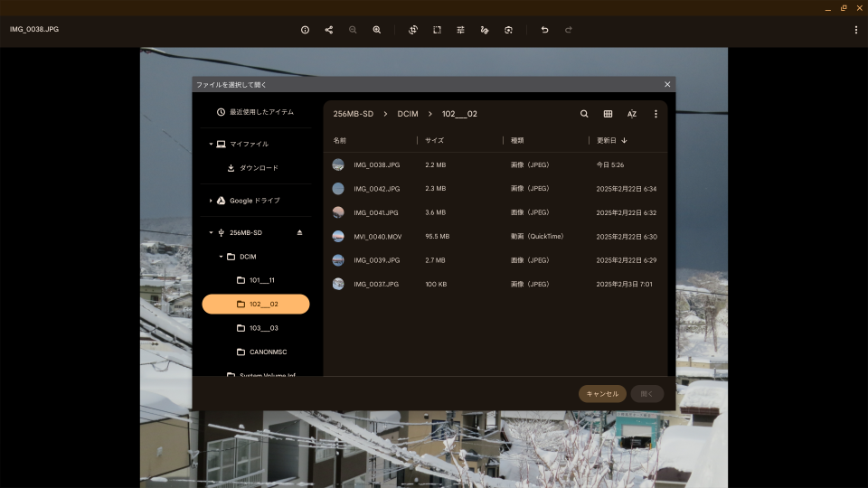
Task: Click the image info icon in Gallery toolbar
Action: click(305, 30)
